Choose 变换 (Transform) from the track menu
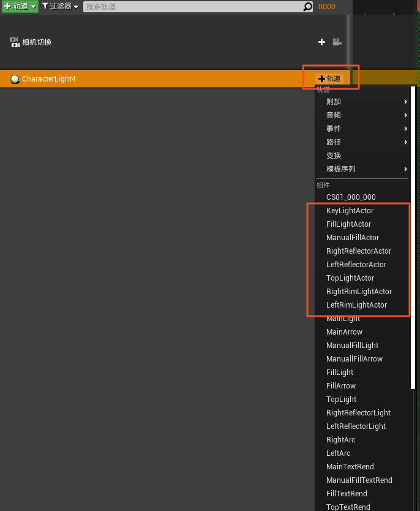The width and height of the screenshot is (420, 511). pyautogui.click(x=334, y=156)
